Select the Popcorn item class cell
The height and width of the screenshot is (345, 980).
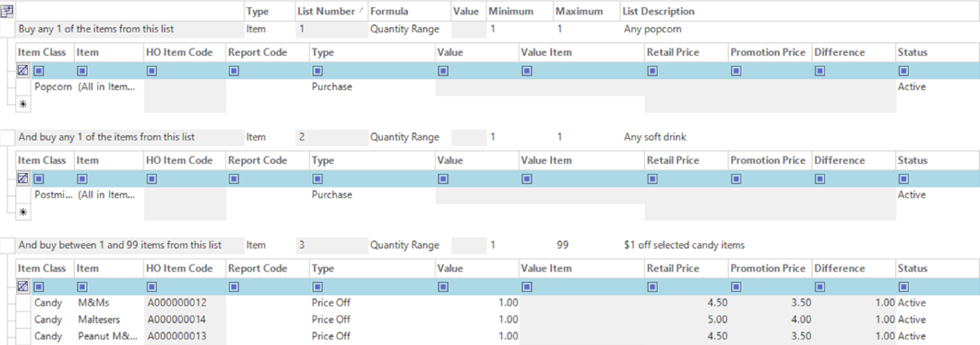(x=53, y=87)
